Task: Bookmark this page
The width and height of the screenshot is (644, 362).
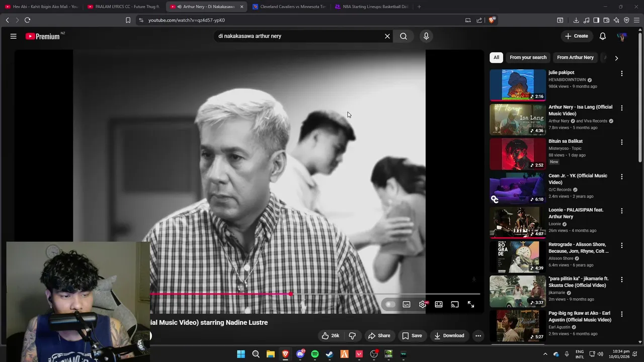Action: pos(128,20)
